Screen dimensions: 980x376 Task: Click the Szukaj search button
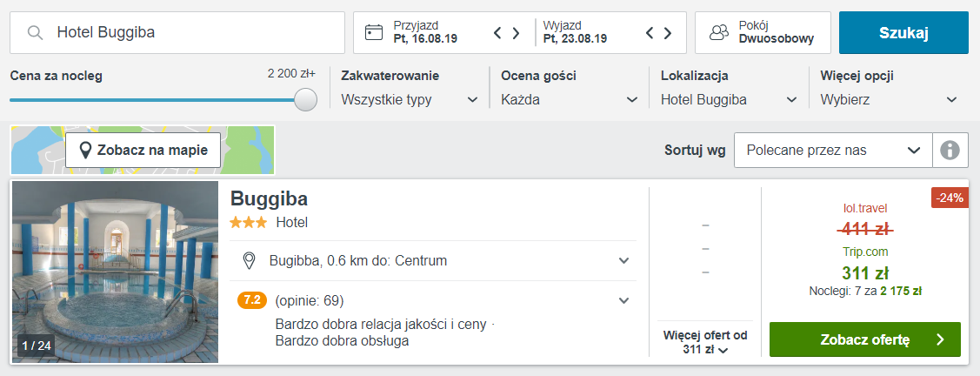click(903, 32)
